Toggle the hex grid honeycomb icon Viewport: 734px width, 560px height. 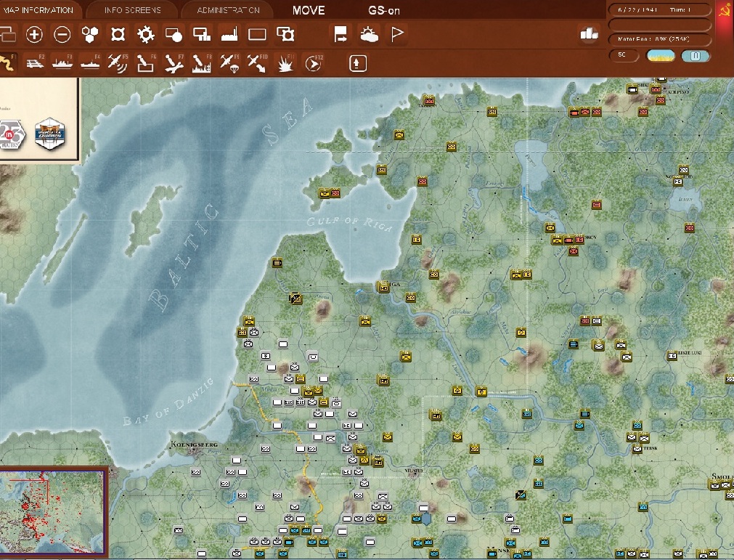(90, 35)
